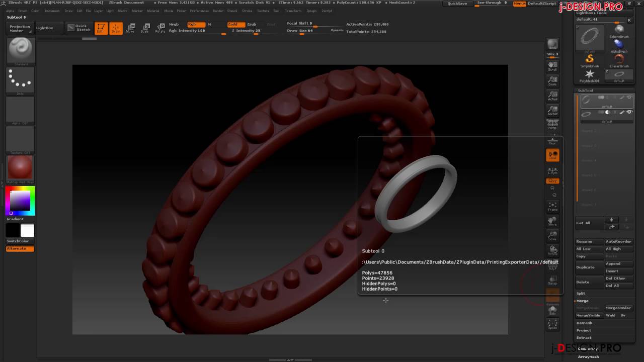Expand the Remesh section

click(x=584, y=323)
